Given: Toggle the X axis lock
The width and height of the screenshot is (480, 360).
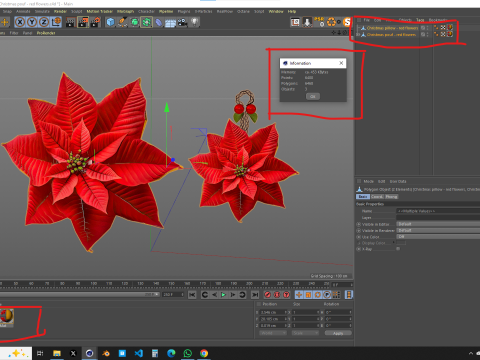Looking at the screenshot, I should coord(20,22).
